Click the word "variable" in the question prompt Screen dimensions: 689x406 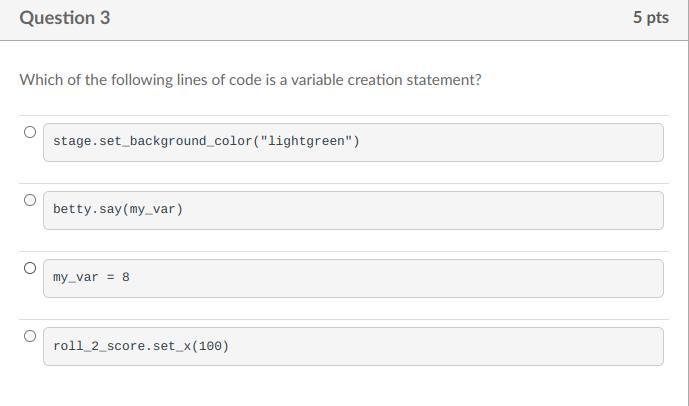pyautogui.click(x=315, y=80)
